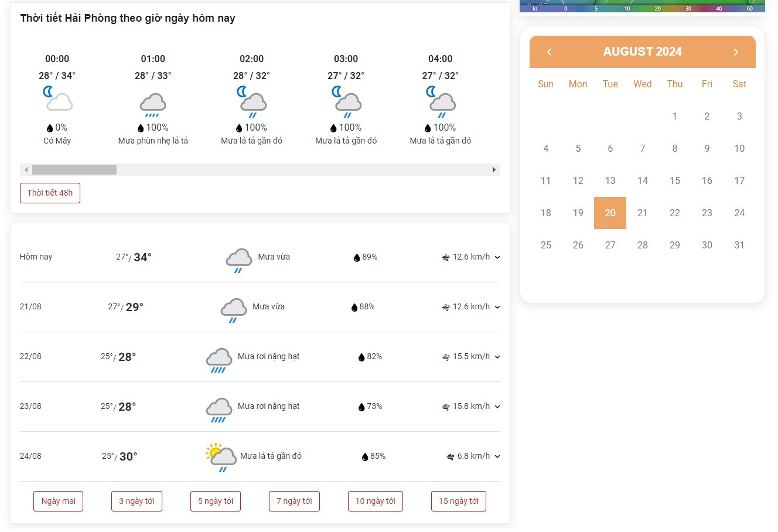Click the hourly scrollbar left arrow
This screenshot has height=532, width=778.
(26, 169)
